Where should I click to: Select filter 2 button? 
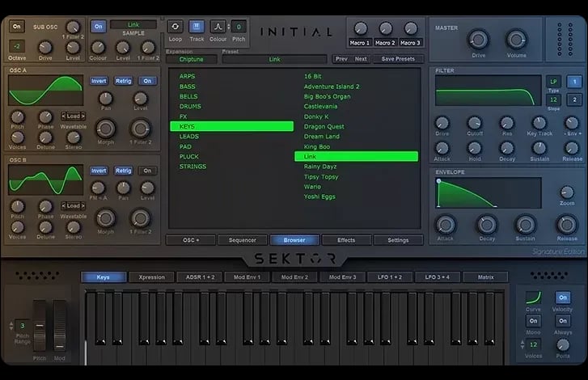click(574, 99)
